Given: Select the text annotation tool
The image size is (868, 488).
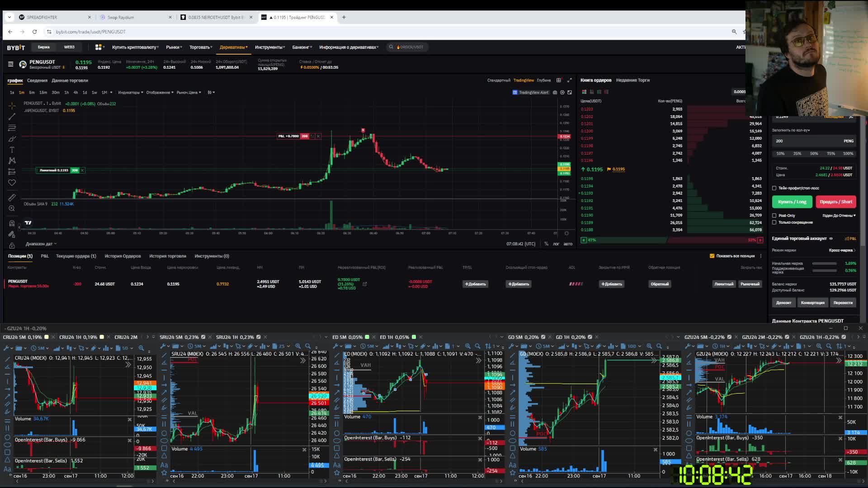Looking at the screenshot, I should click(12, 150).
